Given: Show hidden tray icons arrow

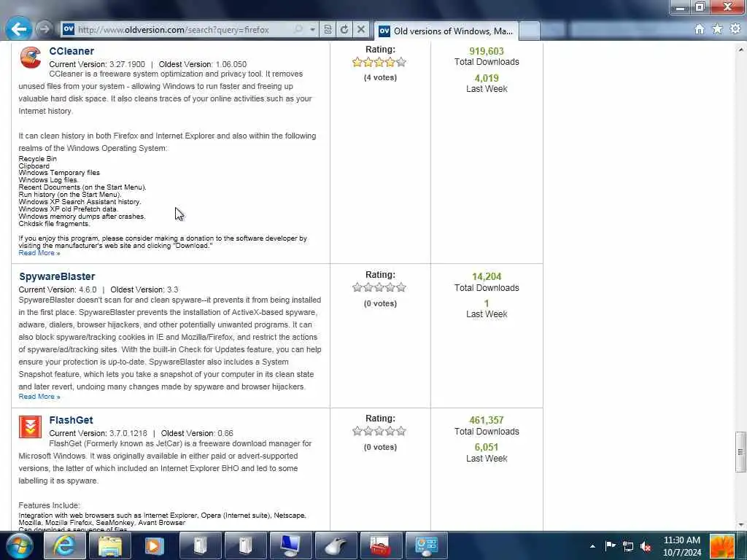Looking at the screenshot, I should [592, 546].
